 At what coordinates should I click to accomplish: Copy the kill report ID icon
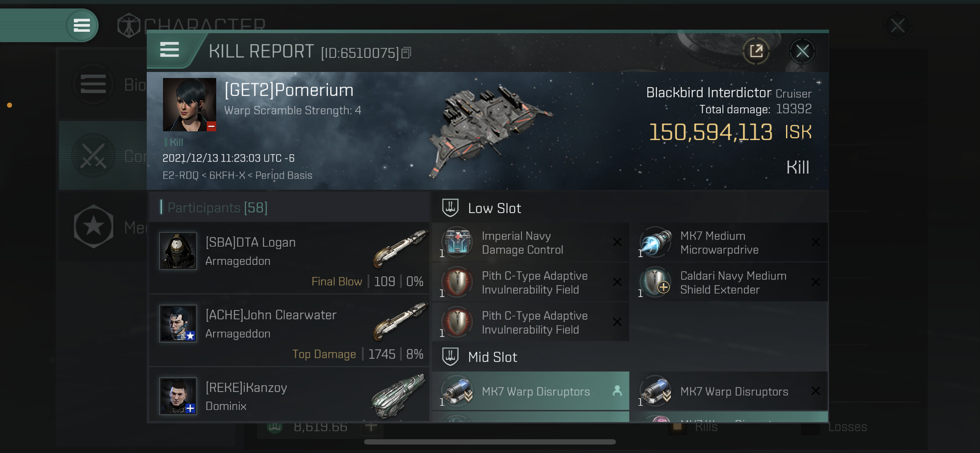(406, 53)
